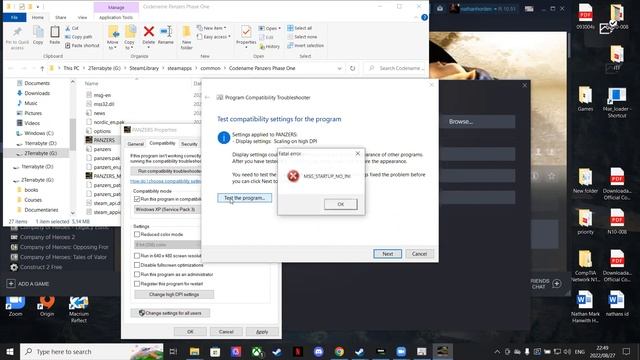Switch to the View ribbon tab
640x360 pixels.
coord(82,18)
